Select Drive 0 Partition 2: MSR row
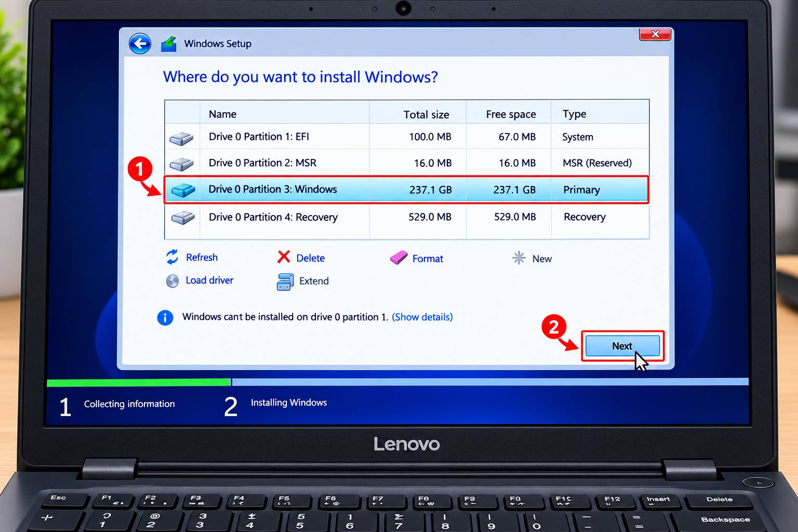Image resolution: width=798 pixels, height=532 pixels. 407,163
